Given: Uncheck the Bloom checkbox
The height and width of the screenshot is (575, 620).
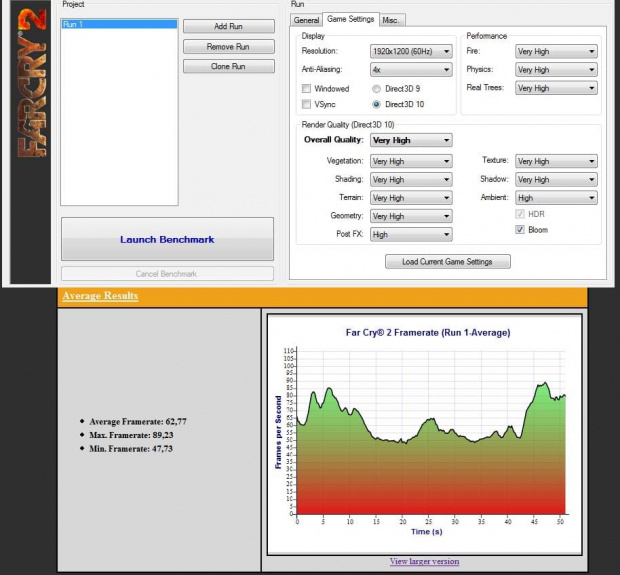Looking at the screenshot, I should point(520,230).
